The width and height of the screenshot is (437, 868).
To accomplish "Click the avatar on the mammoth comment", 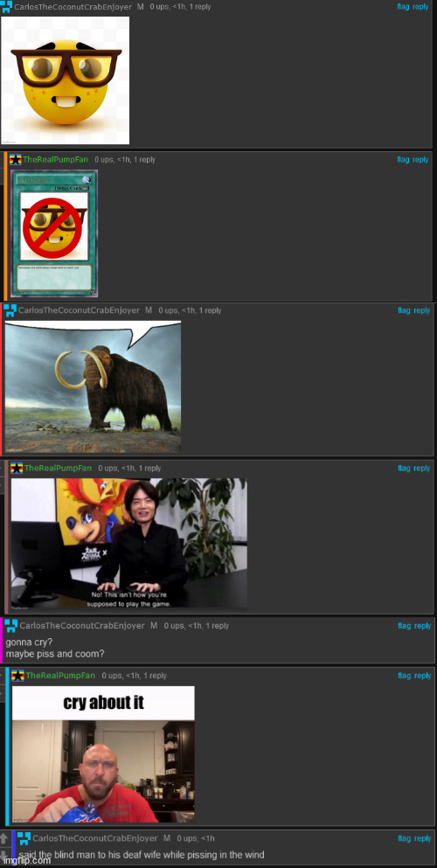I will [x=10, y=310].
